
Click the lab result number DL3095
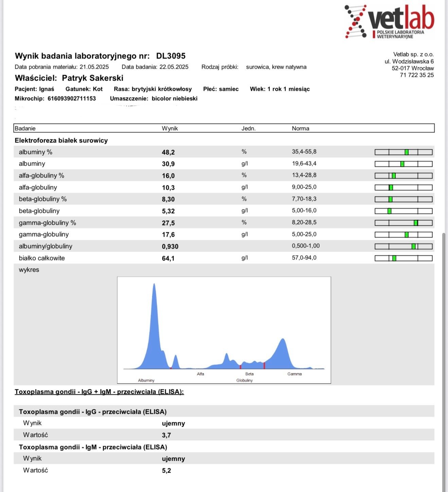(171, 56)
